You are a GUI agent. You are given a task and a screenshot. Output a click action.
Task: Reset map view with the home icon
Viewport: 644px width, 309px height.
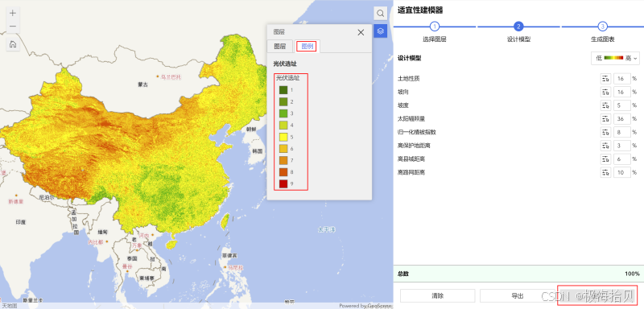13,44
